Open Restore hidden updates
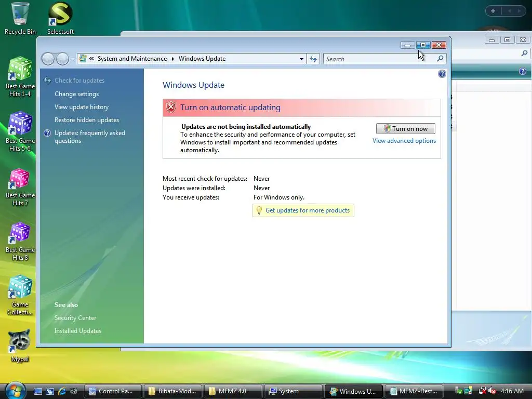Viewport: 532px width, 399px height. pyautogui.click(x=87, y=120)
